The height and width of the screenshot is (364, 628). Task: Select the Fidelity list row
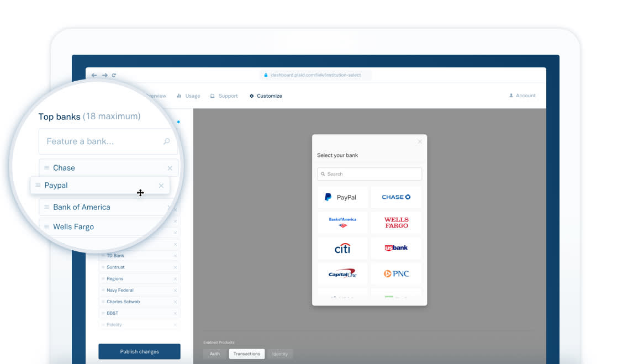[139, 325]
